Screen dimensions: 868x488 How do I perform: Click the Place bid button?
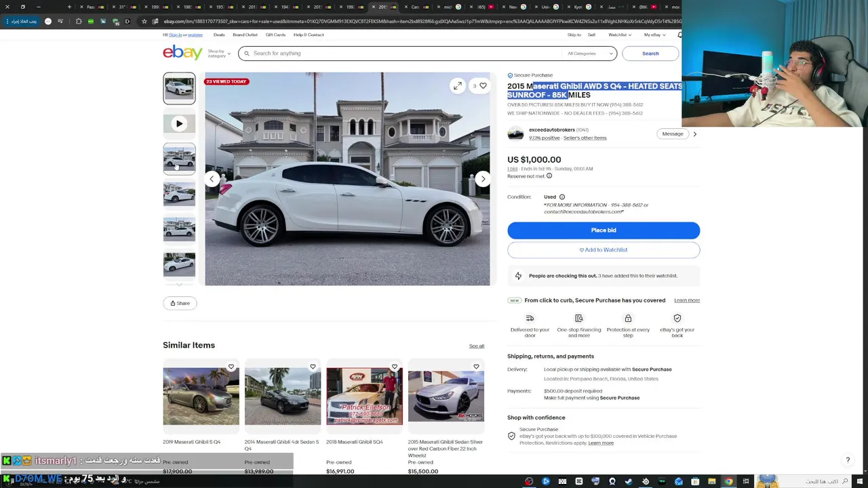point(604,230)
